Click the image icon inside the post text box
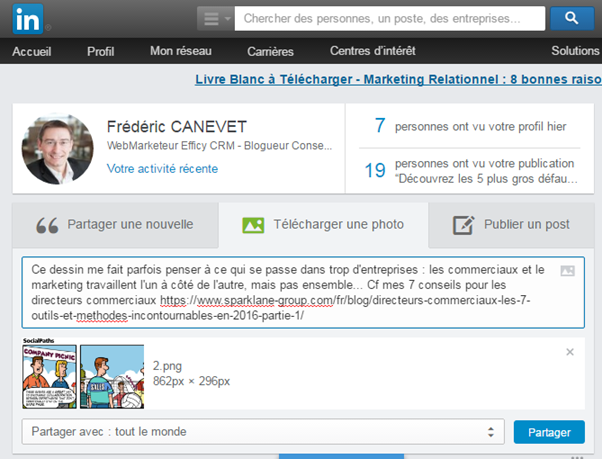602x459 pixels. tap(567, 270)
